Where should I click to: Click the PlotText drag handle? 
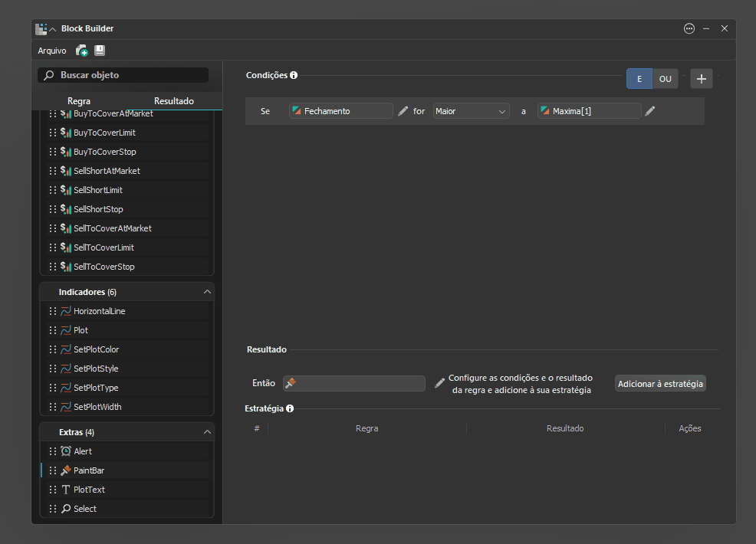[53, 490]
